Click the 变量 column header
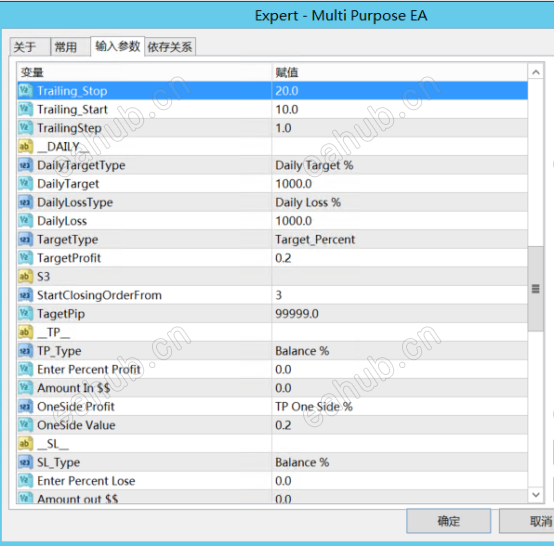The image size is (554, 547). click(x=144, y=72)
